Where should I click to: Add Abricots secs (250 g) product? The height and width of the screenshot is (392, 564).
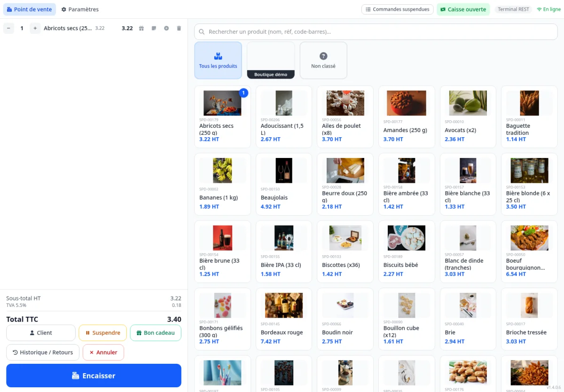click(222, 117)
